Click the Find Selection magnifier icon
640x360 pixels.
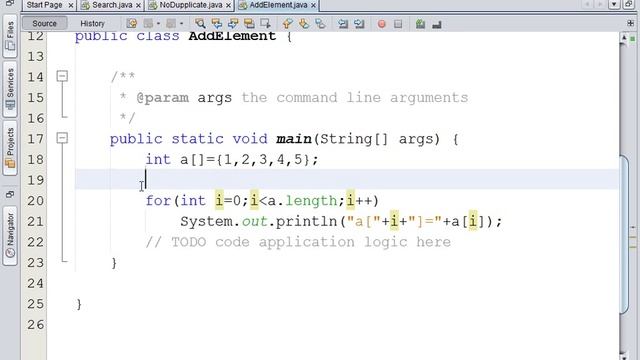pos(200,24)
